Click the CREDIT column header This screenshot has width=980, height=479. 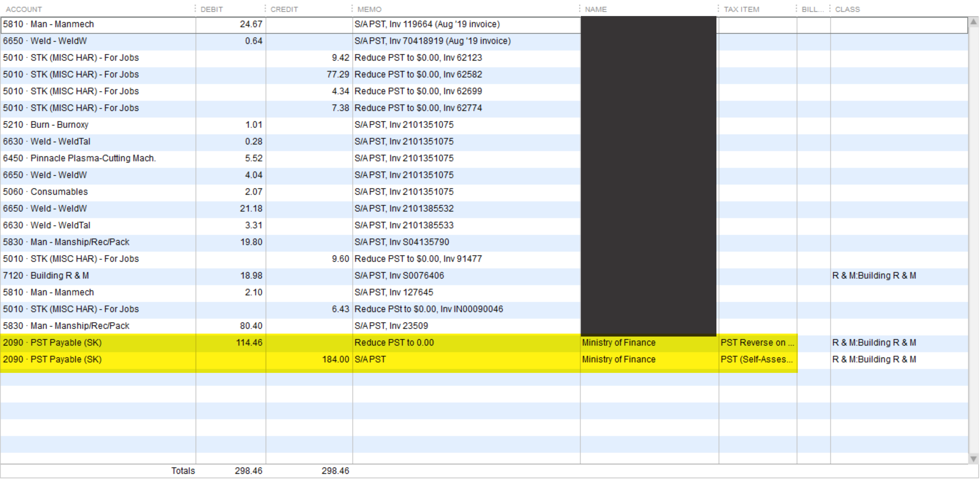point(284,9)
